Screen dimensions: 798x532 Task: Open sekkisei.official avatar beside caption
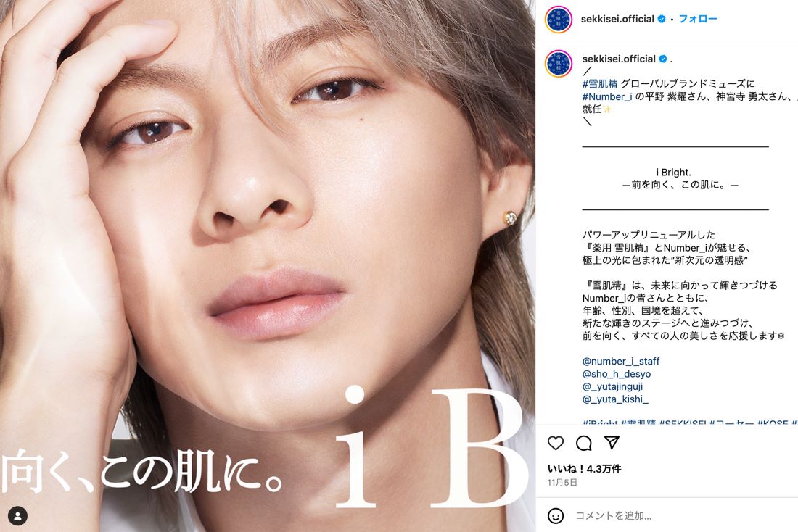(x=559, y=64)
